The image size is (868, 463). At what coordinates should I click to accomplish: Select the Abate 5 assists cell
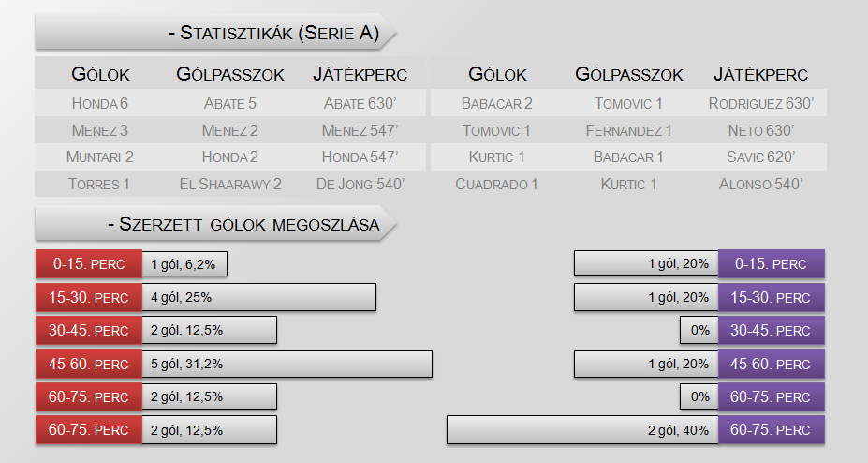click(229, 103)
